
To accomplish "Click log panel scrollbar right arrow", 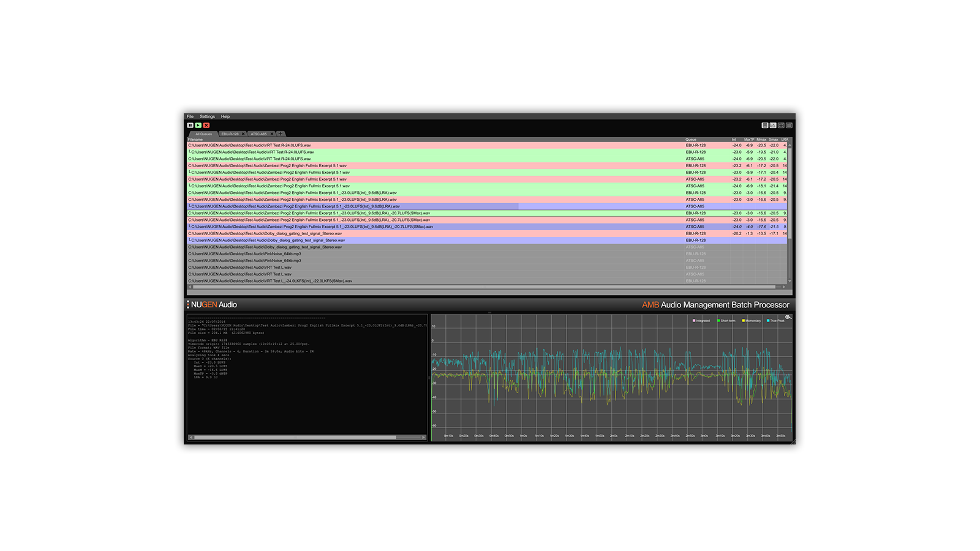I will click(x=424, y=437).
